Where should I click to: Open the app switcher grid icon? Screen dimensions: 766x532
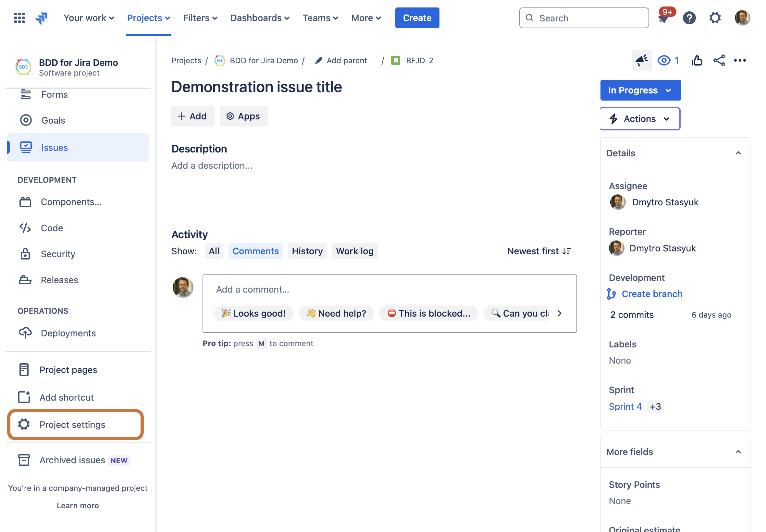click(19, 18)
